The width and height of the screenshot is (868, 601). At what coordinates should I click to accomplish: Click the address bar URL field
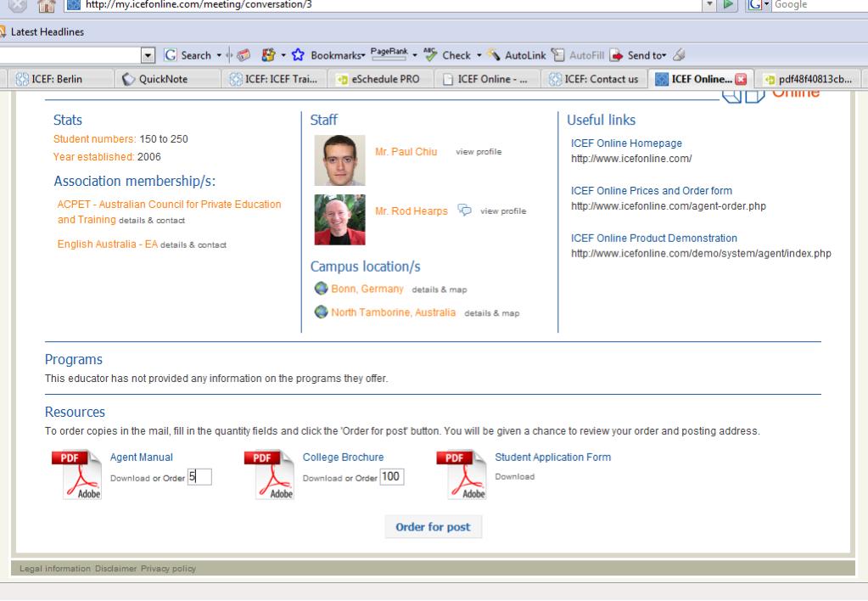click(x=388, y=5)
